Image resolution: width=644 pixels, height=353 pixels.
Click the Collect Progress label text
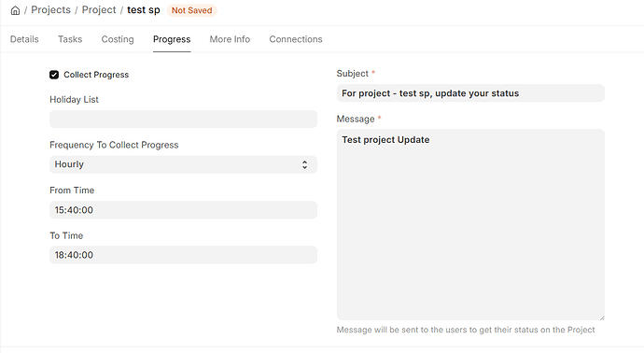coord(96,75)
